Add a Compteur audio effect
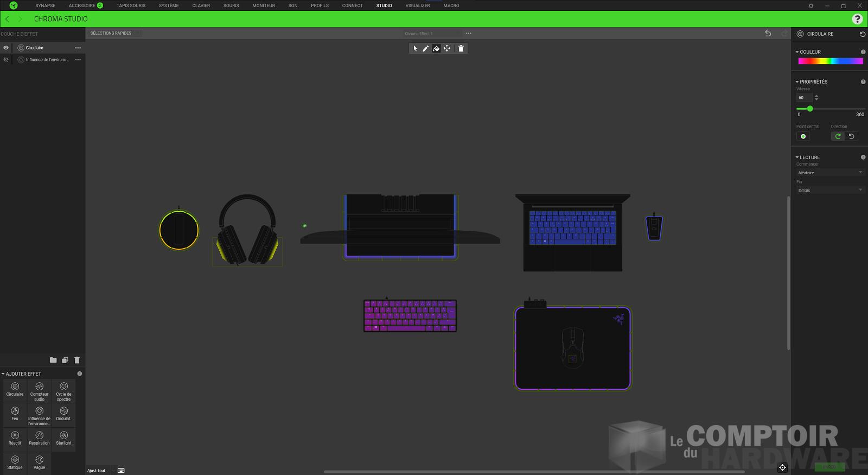This screenshot has width=868, height=475. [39, 391]
